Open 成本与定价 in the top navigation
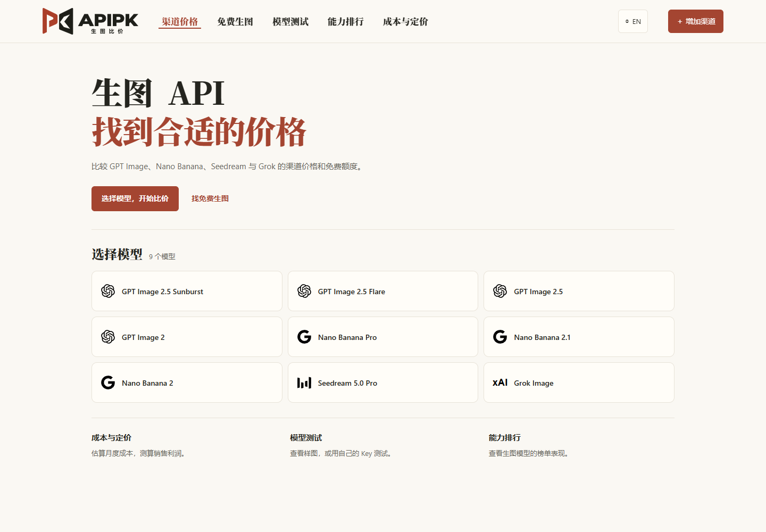This screenshot has width=766, height=532. click(x=405, y=22)
